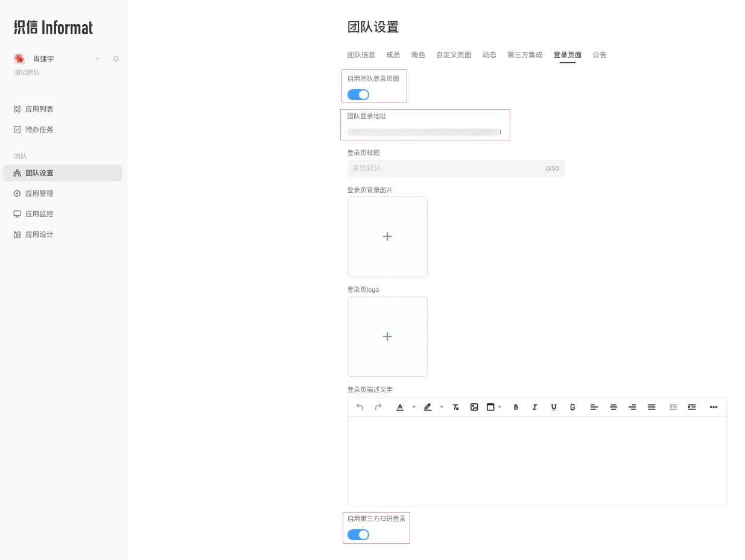The width and height of the screenshot is (745, 560).
Task: Open the 第三方集成 tab
Action: (x=524, y=54)
